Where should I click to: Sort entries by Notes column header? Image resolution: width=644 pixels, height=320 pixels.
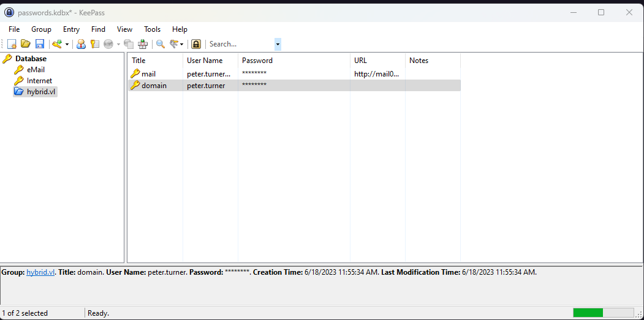(x=433, y=61)
